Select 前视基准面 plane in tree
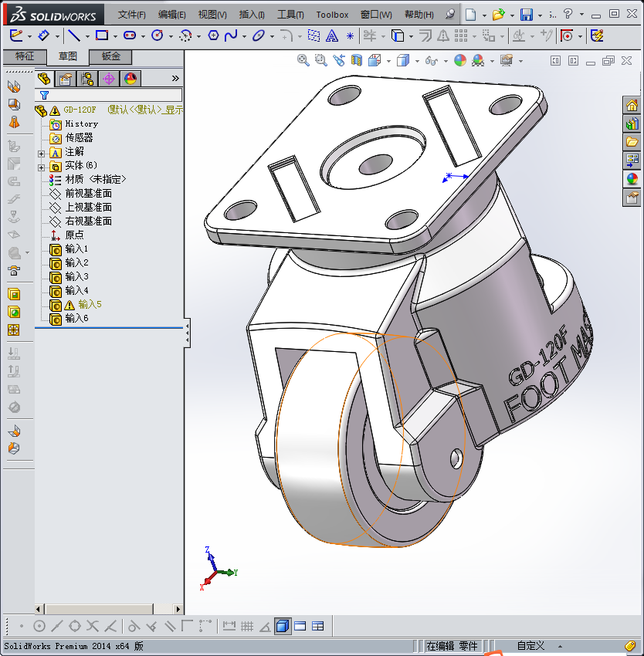 click(88, 193)
